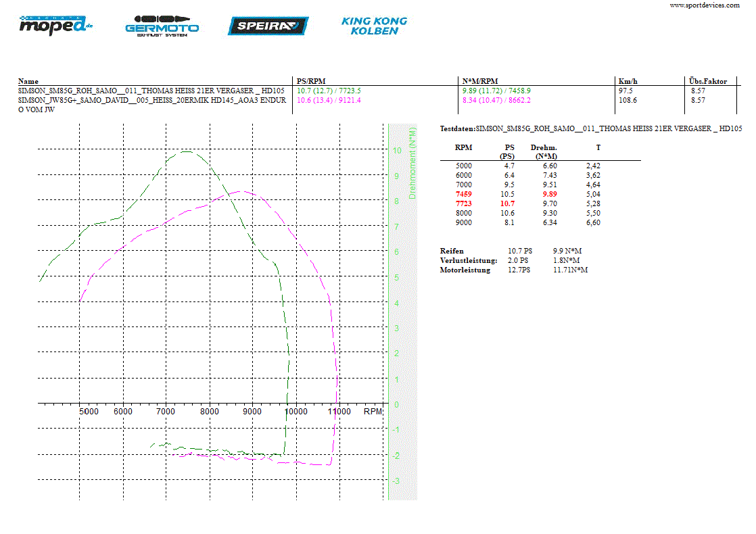Open the www.sportdevices.com link
Screen dimensions: 756x534
click(x=705, y=5)
